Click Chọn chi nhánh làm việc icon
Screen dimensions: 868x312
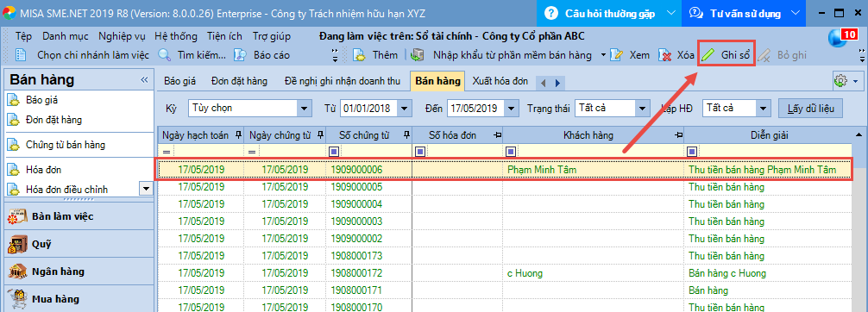point(21,55)
